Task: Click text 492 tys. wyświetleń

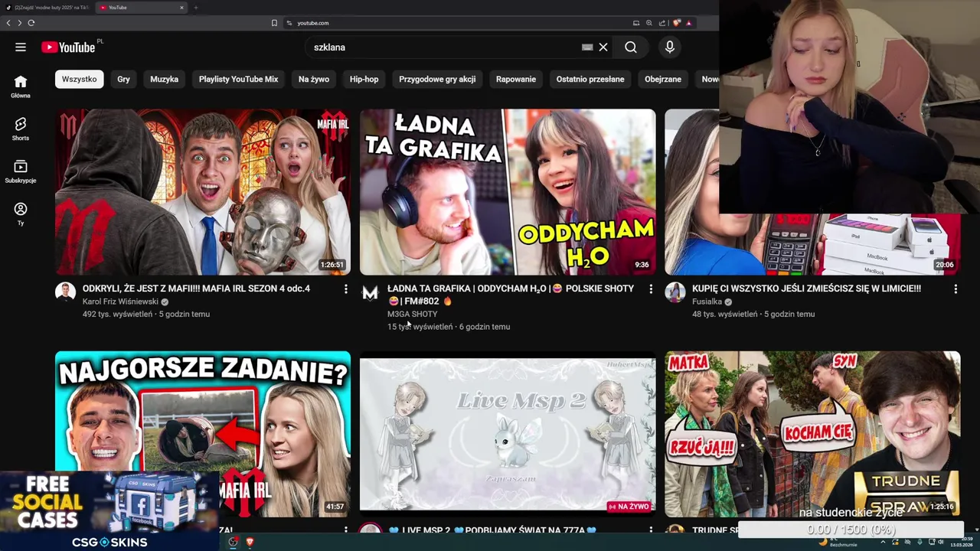Action: click(117, 314)
